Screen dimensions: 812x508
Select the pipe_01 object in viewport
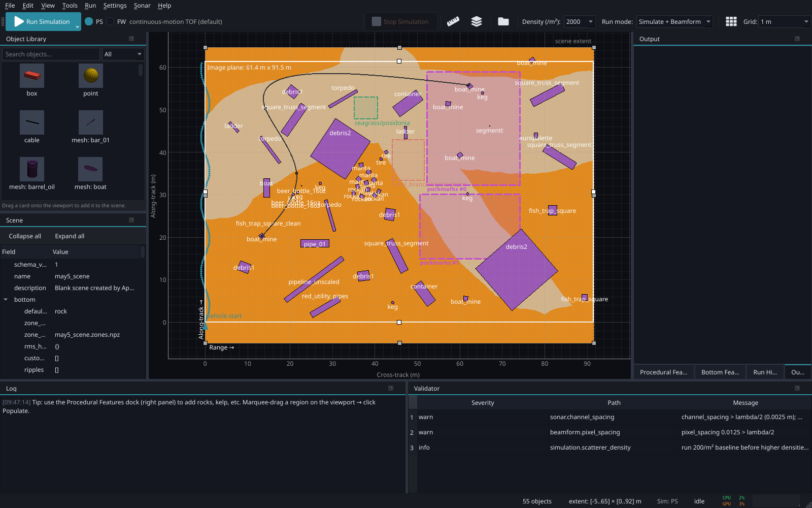[315, 244]
